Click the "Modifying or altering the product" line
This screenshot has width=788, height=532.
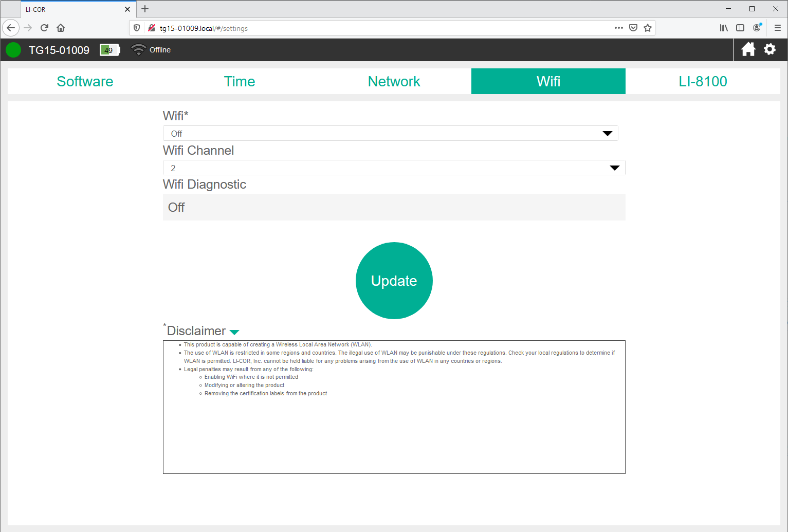tap(245, 385)
